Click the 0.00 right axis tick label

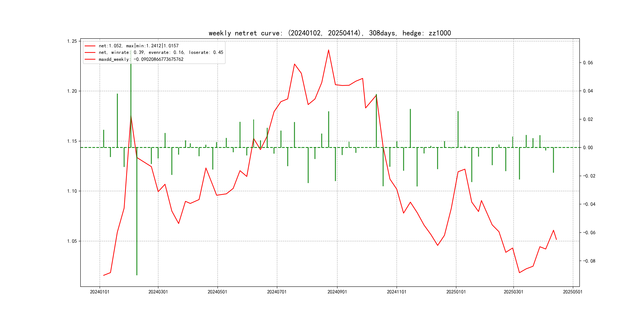coord(588,147)
